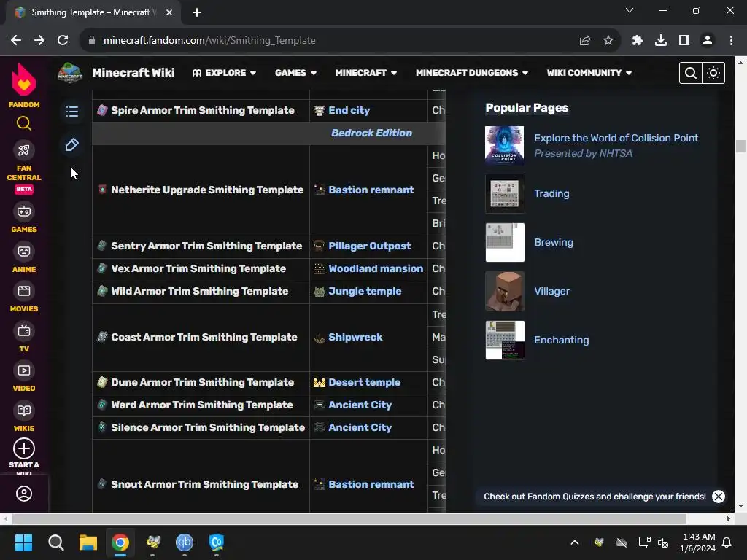Toggle light and dark theme switch
The width and height of the screenshot is (747, 560).
click(x=713, y=73)
